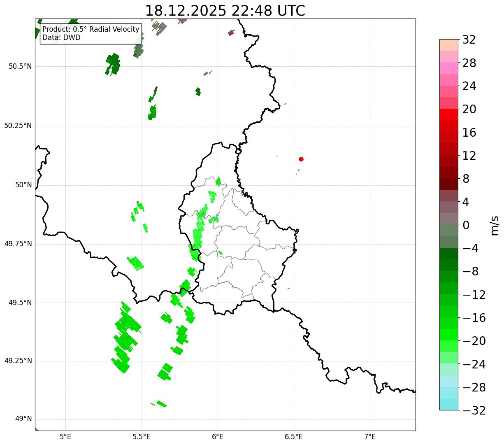Click the 49.75°N latitude label
Screen dimensions: 504x445
[x=18, y=244]
